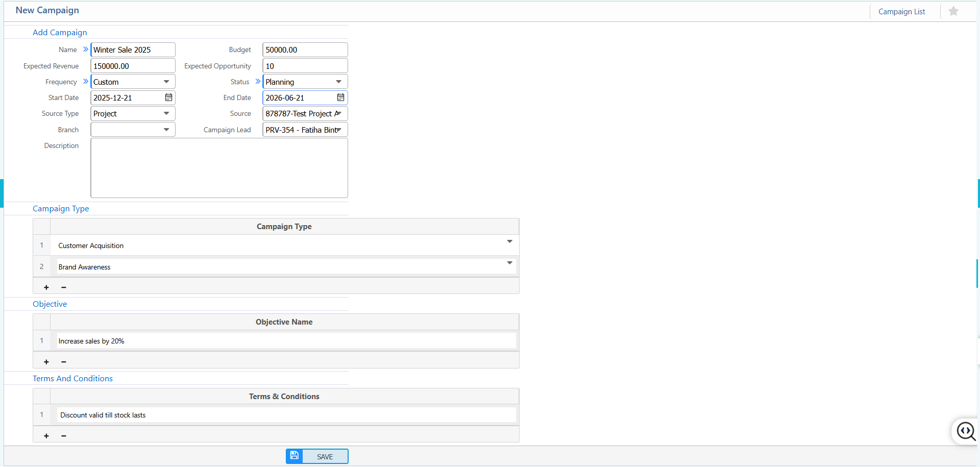The image size is (980, 467).
Task: Click into the Description text area
Action: pos(219,168)
